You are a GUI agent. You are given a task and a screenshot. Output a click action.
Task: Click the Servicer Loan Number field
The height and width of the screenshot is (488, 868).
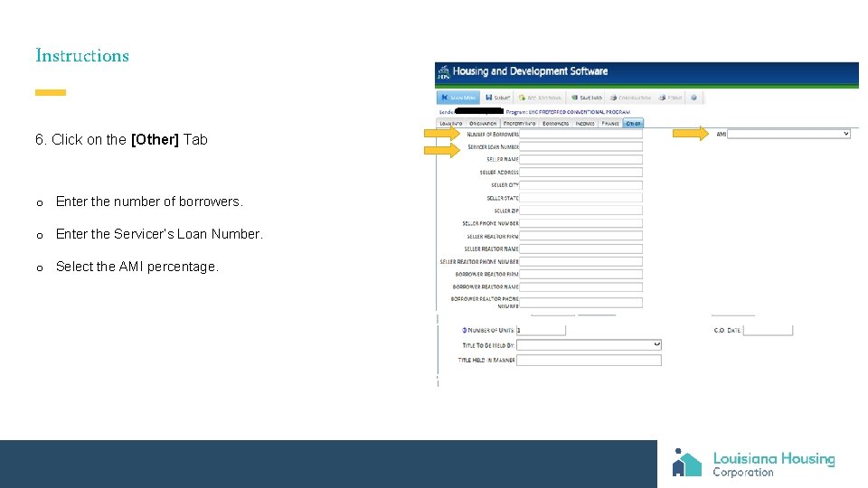coord(580,146)
